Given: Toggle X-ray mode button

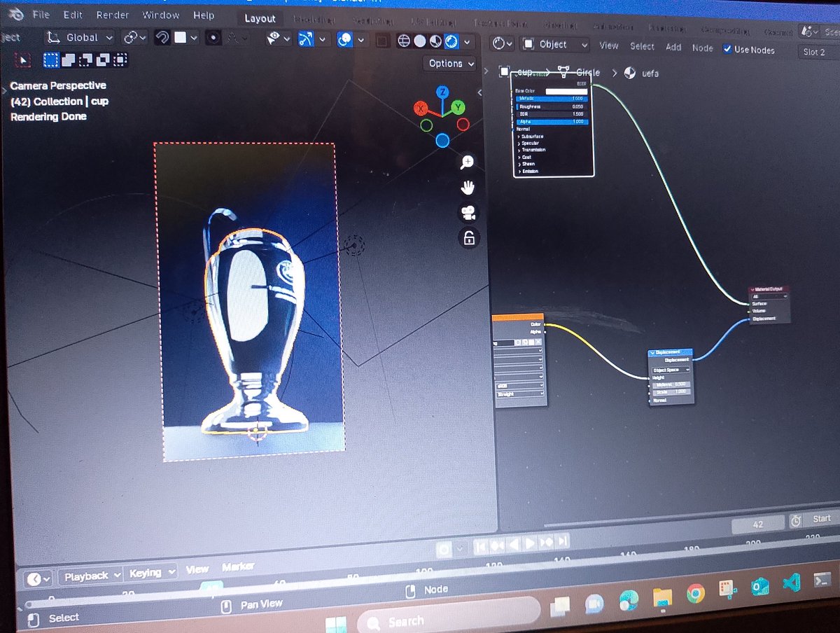Looking at the screenshot, I should point(381,41).
